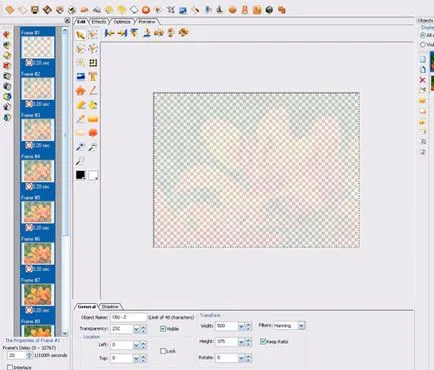
Task: Switch to the Shadow properties tab
Action: pyautogui.click(x=110, y=307)
